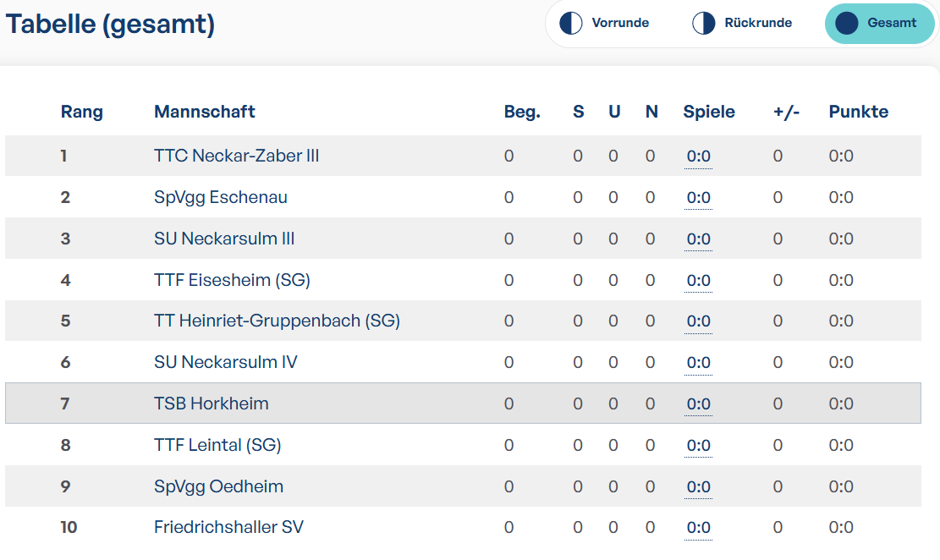Open team TTF Leintal (SG)

[217, 445]
